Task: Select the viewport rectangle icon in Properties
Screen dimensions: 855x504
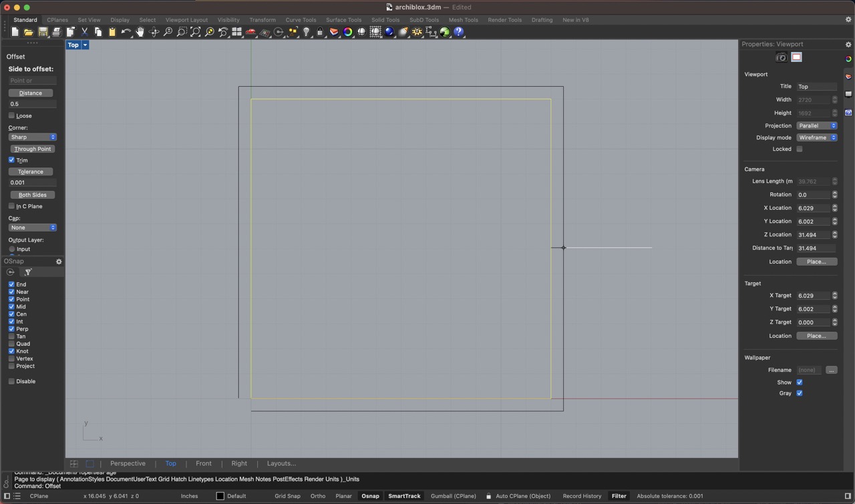Action: coord(796,57)
